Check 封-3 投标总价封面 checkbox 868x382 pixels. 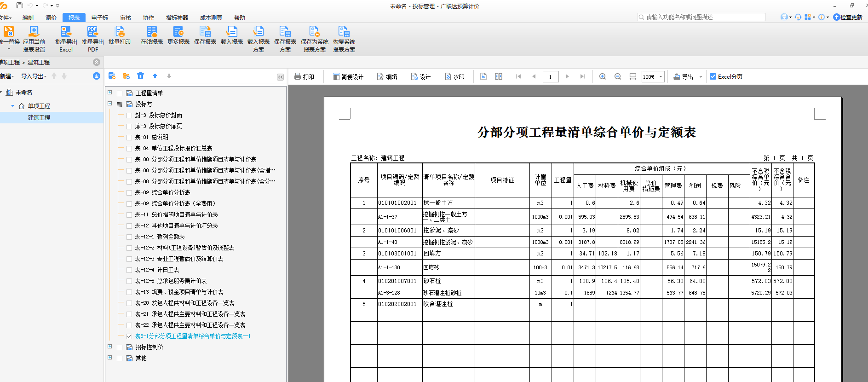click(129, 115)
